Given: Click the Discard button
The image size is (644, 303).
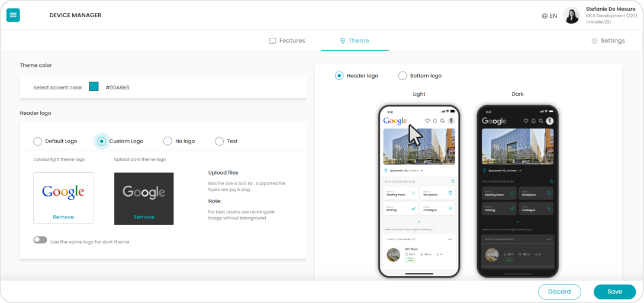Looking at the screenshot, I should point(559,292).
